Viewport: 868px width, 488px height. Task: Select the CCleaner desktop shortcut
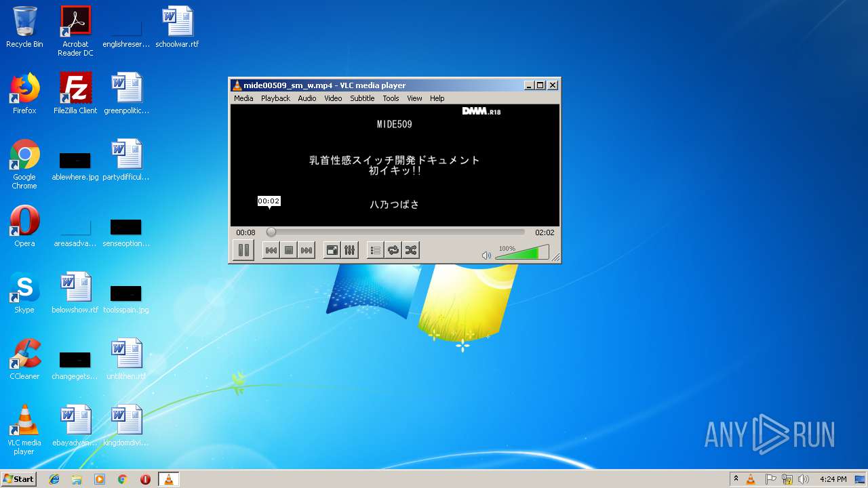[x=24, y=359]
